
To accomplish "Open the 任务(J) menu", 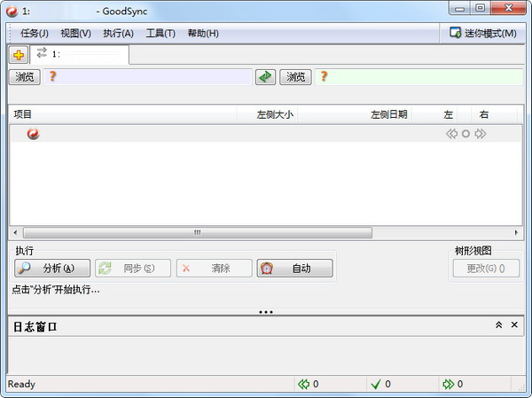I will tap(35, 34).
